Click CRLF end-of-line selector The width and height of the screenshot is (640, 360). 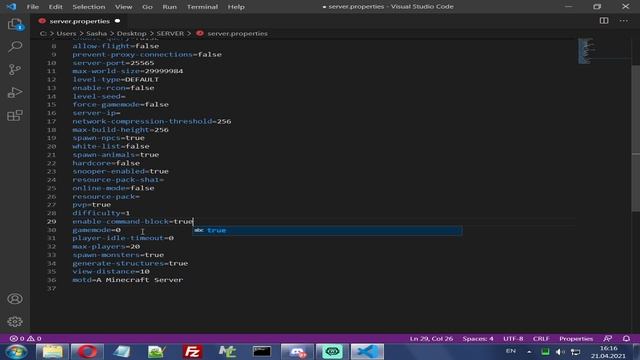(541, 338)
